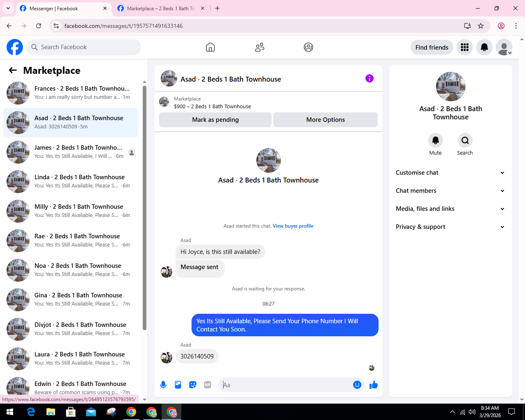Close the Messenger | Facebook tab

(105, 8)
